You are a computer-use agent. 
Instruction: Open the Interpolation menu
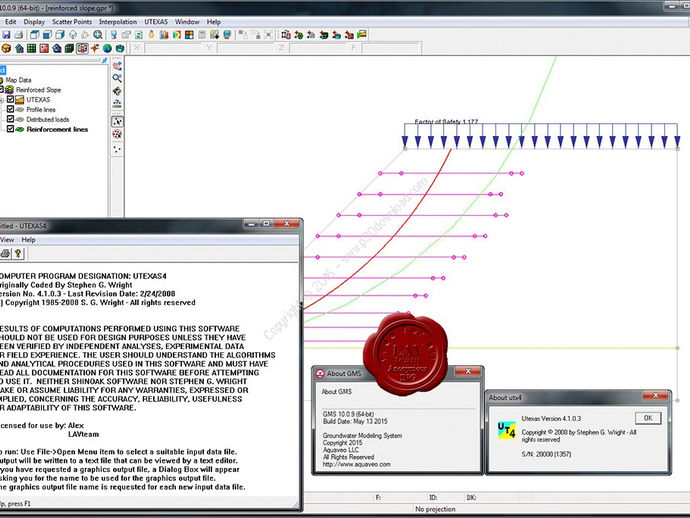point(118,22)
